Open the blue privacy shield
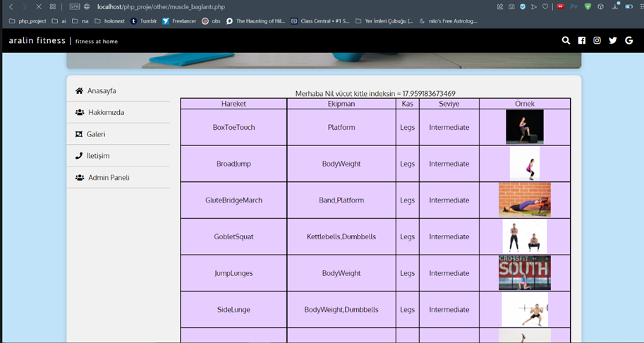Image resolution: width=644 pixels, height=343 pixels. click(x=523, y=6)
